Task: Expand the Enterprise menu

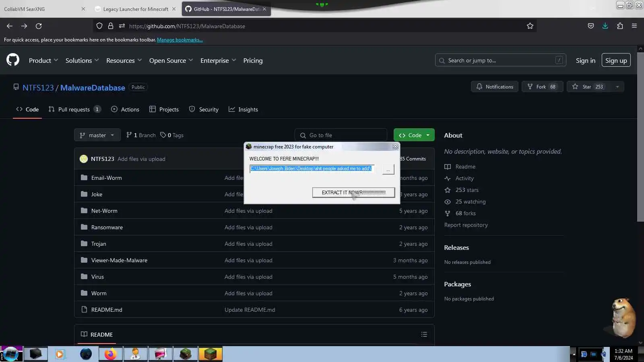Action: (218, 60)
